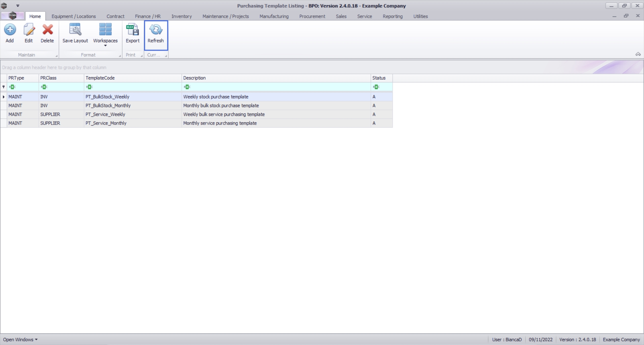This screenshot has width=644, height=345.
Task: Click the filter row funnel indicator
Action: (x=4, y=87)
